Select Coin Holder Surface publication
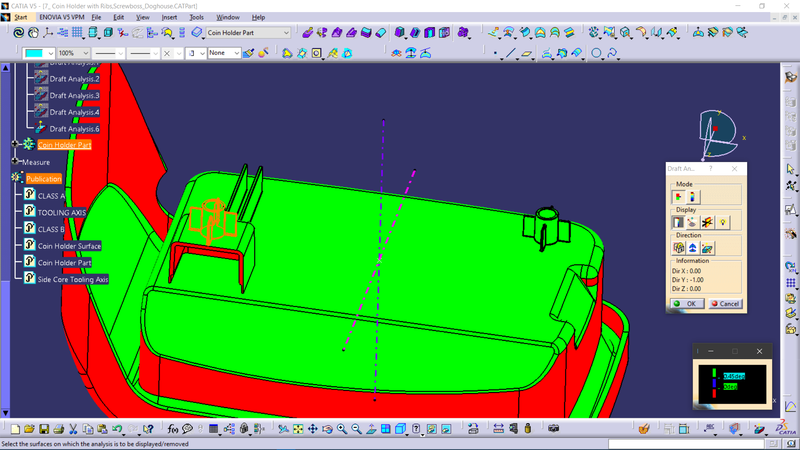This screenshot has height=450, width=800. coord(69,246)
